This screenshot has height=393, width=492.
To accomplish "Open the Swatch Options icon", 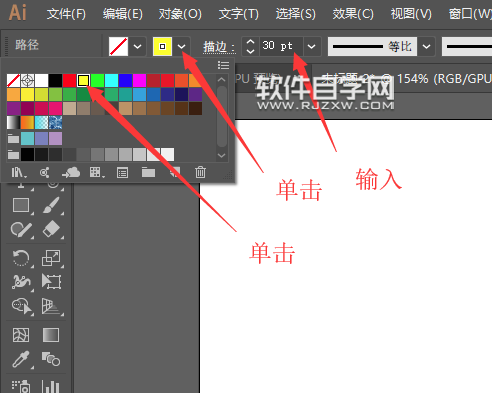I will click(122, 173).
